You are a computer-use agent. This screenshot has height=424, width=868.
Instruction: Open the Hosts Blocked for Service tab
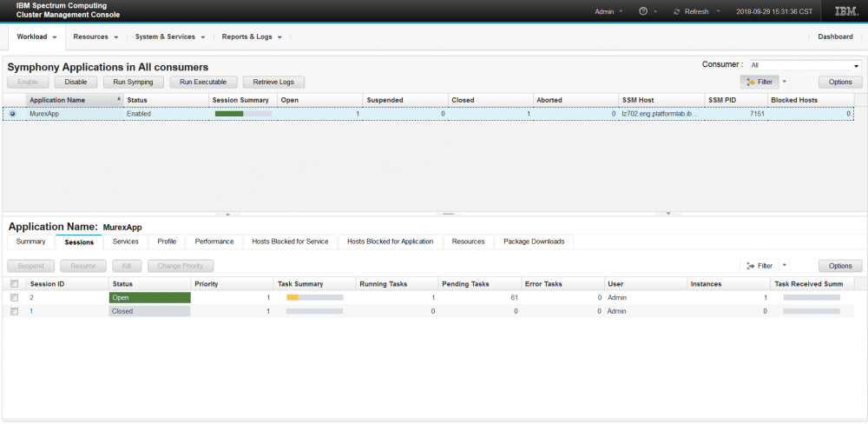pyautogui.click(x=290, y=242)
